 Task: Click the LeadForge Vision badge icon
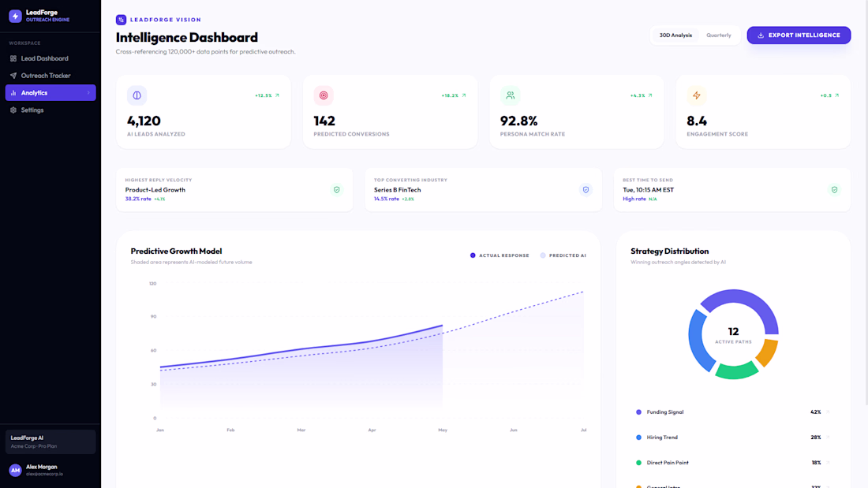coord(121,20)
